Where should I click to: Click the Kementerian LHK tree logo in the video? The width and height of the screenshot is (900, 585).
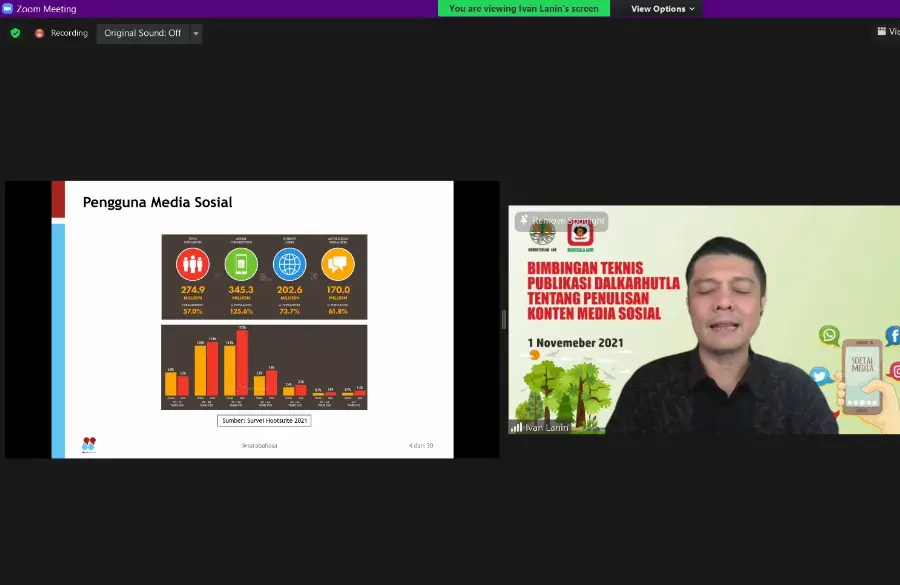click(542, 235)
